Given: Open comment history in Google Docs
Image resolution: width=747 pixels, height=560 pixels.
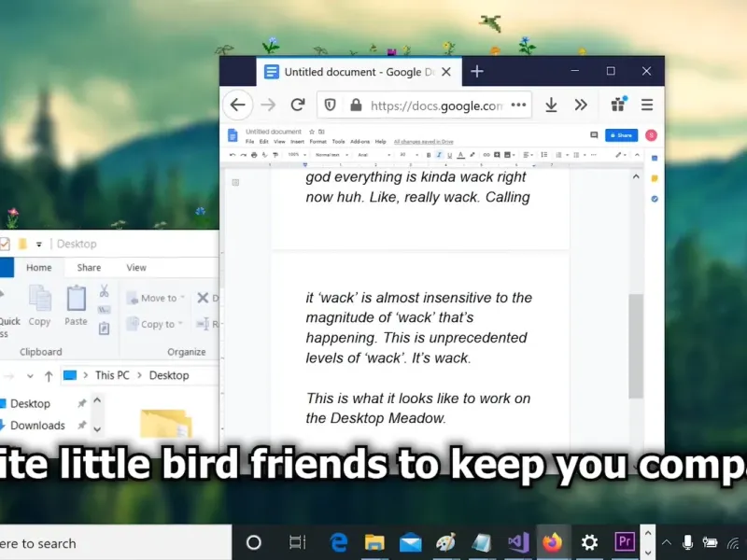Looking at the screenshot, I should (594, 135).
